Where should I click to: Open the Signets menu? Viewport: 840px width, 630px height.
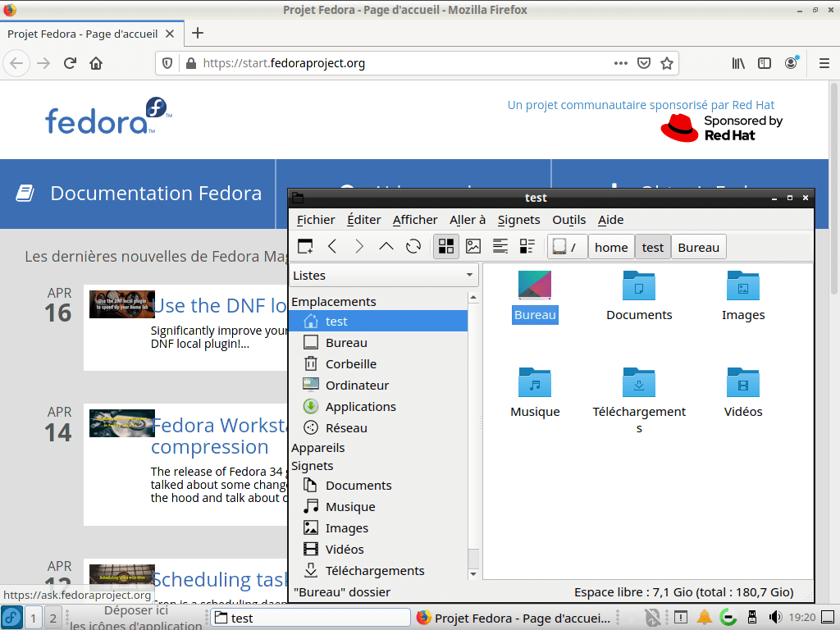pyautogui.click(x=518, y=220)
